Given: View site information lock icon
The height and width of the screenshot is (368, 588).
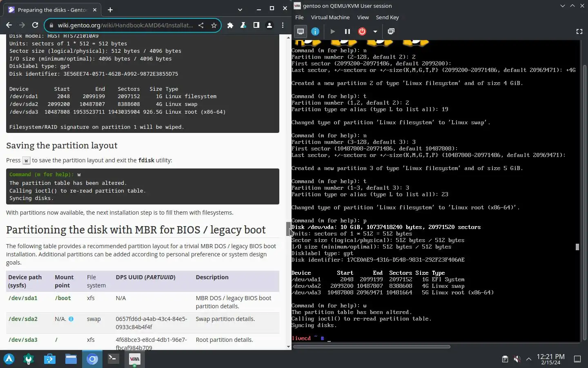Looking at the screenshot, I should click(x=51, y=25).
